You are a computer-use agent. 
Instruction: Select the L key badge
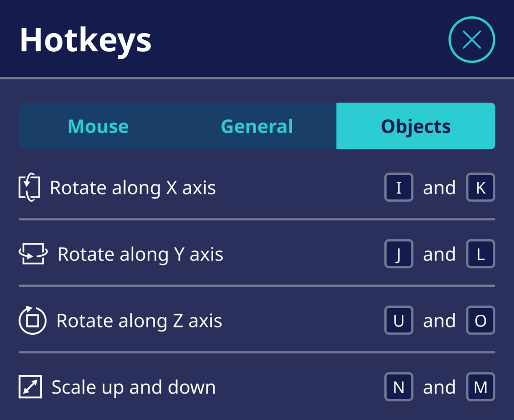[x=480, y=254]
